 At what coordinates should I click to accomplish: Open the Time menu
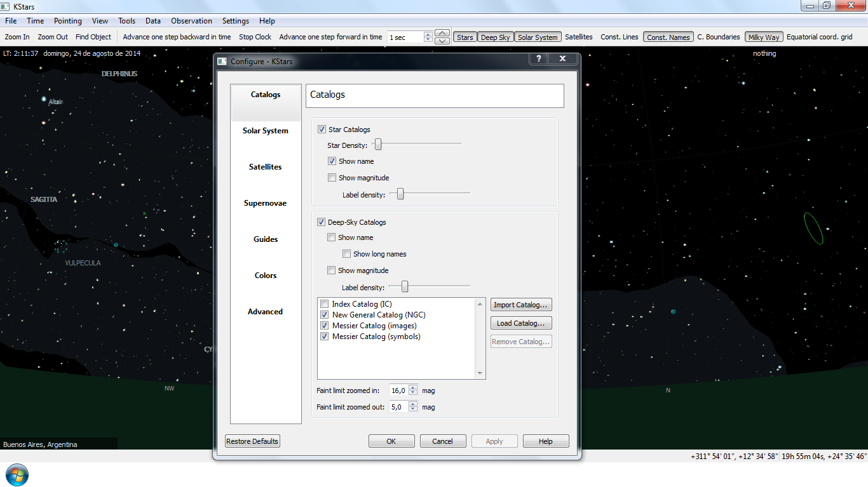pos(36,21)
